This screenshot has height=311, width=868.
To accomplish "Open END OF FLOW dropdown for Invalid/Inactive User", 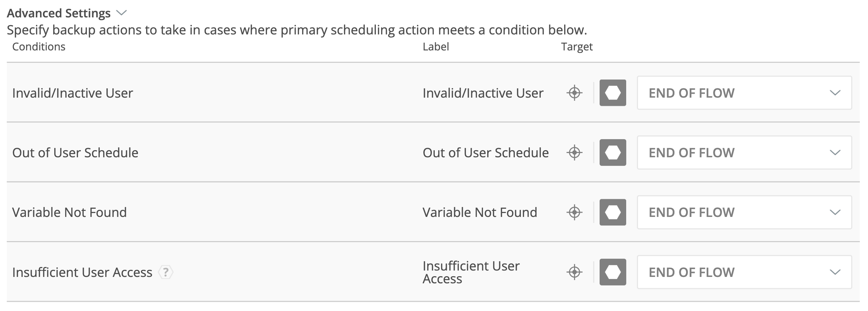I will (744, 93).
